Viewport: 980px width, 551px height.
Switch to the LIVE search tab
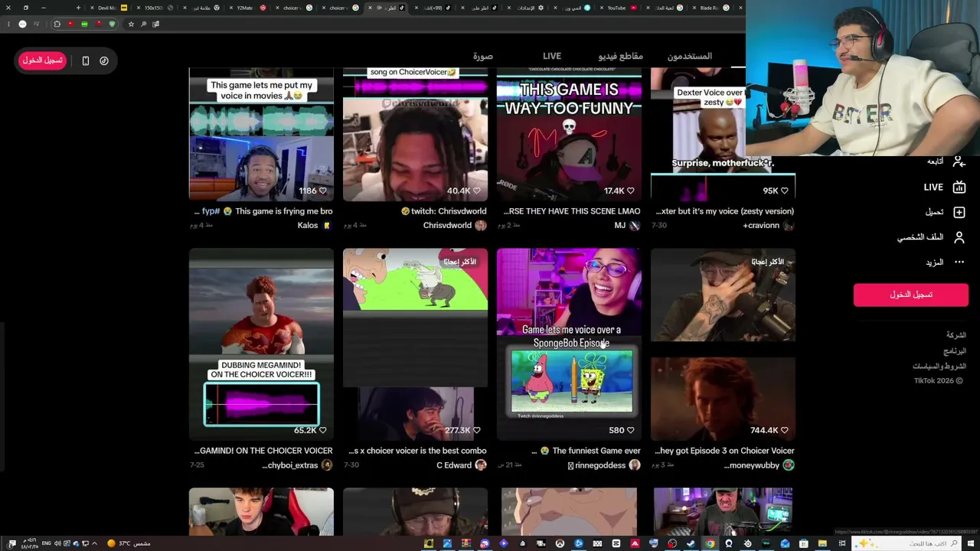click(552, 56)
